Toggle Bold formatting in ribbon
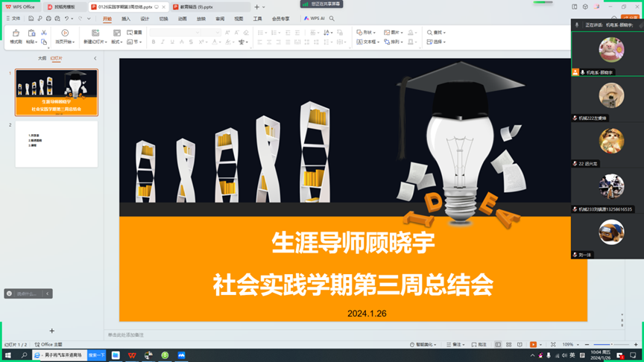This screenshot has height=362, width=644. 154,42
